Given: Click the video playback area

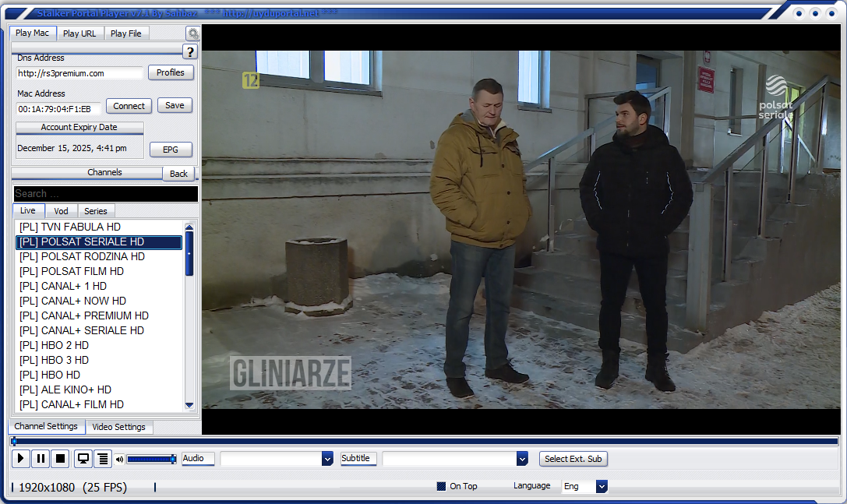Looking at the screenshot, I should coord(521,229).
